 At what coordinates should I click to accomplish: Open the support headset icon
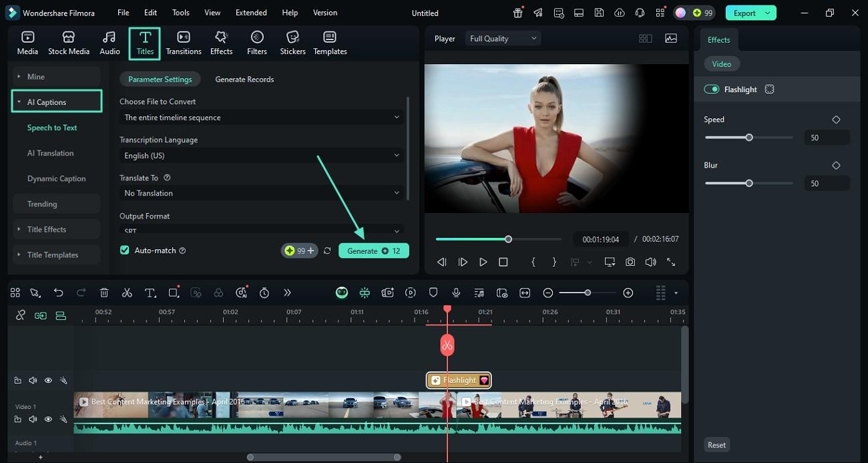click(x=640, y=13)
